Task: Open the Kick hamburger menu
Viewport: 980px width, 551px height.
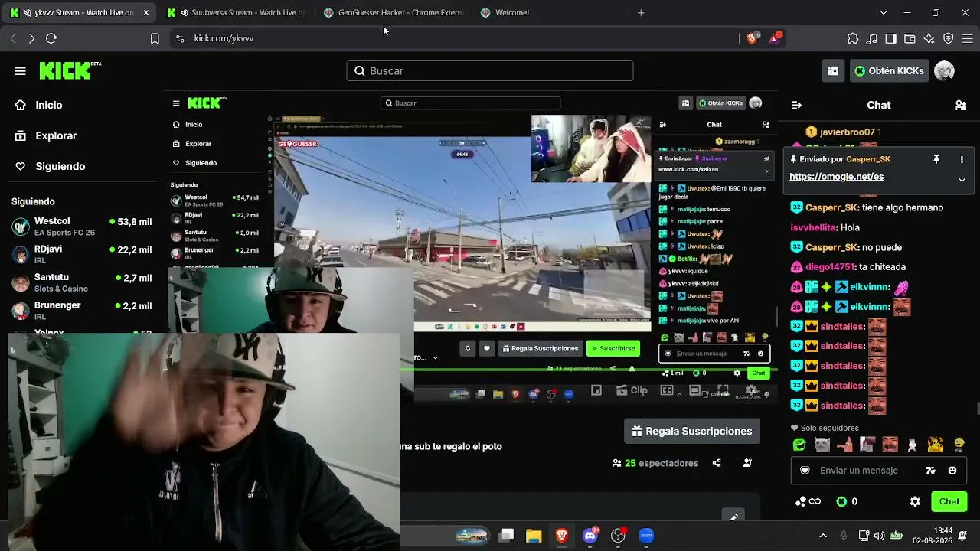Action: 20,71
